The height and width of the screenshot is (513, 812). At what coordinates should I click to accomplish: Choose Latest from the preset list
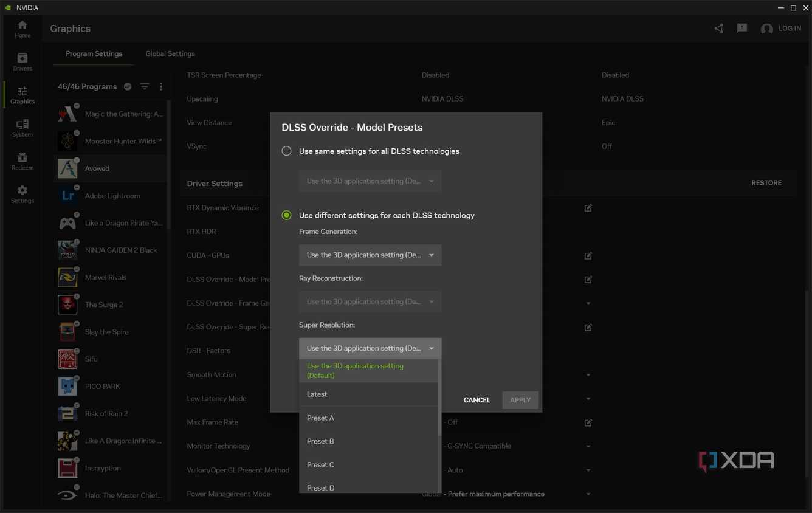(x=368, y=394)
